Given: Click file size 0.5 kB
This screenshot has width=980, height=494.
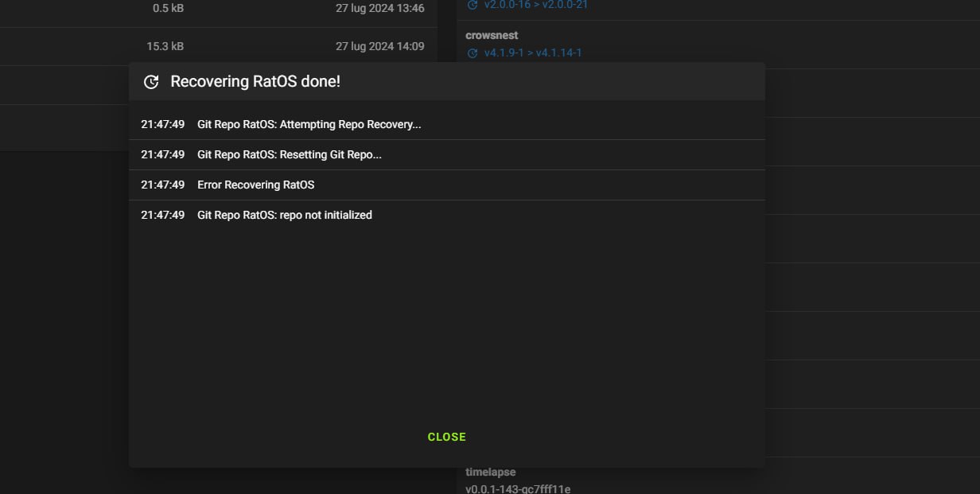Looking at the screenshot, I should [x=168, y=8].
